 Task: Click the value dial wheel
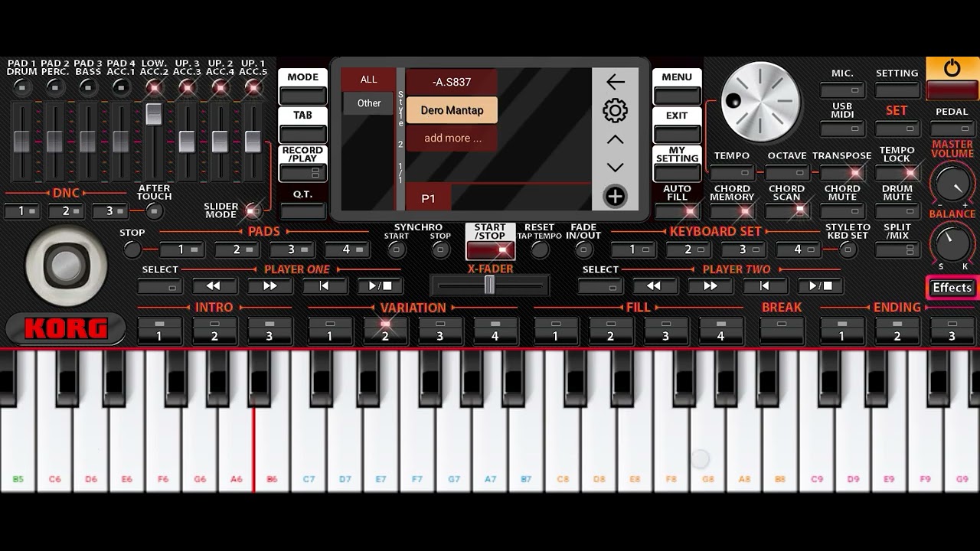[x=760, y=102]
